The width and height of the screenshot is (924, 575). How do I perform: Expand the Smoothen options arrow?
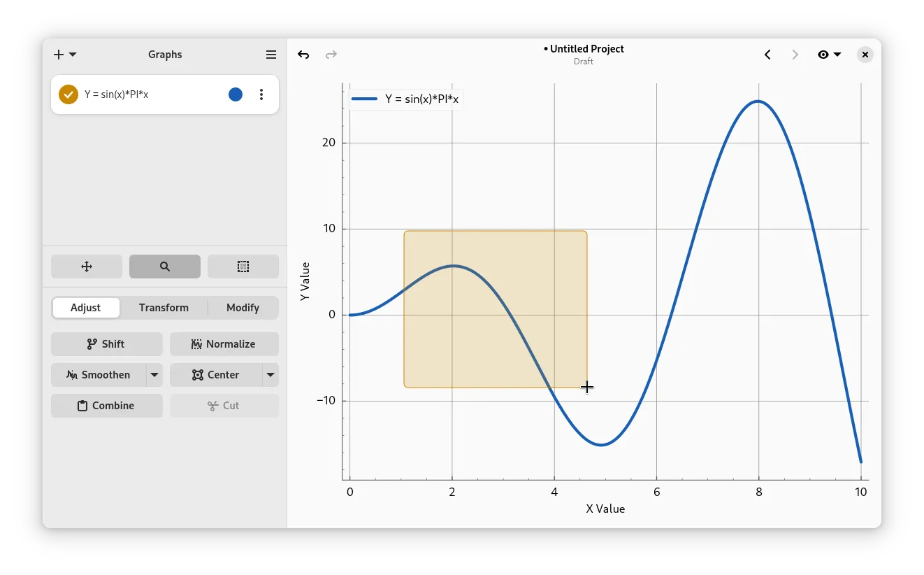pyautogui.click(x=154, y=375)
